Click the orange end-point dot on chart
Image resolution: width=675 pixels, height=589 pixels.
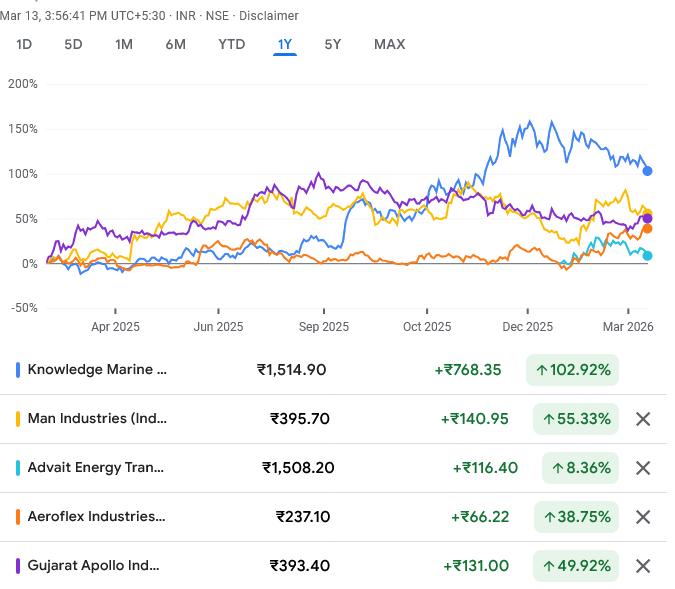[x=647, y=229]
